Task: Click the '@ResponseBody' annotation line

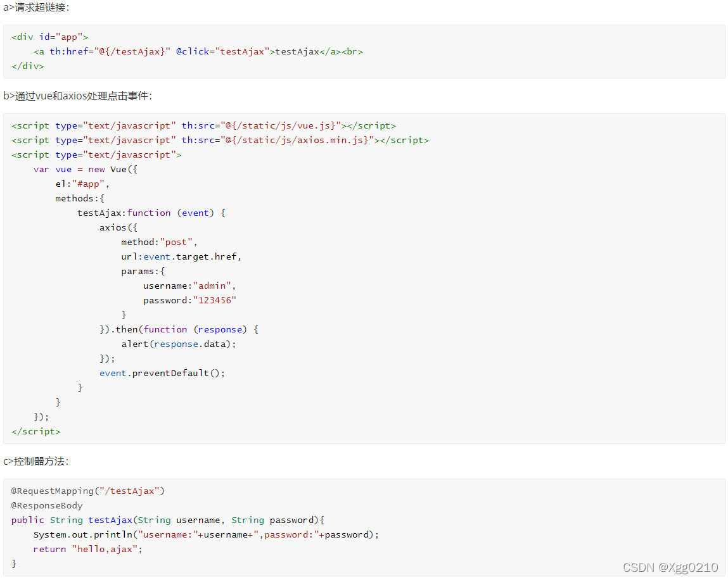Action: (47, 505)
